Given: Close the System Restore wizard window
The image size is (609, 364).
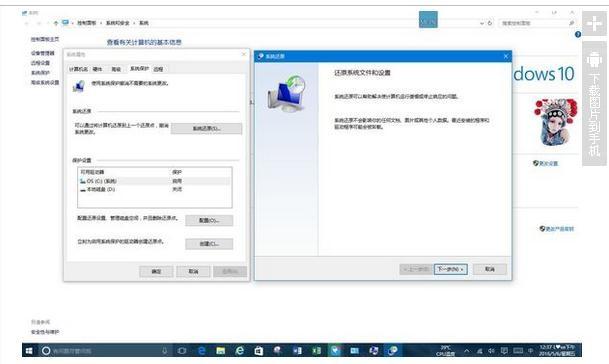Looking at the screenshot, I should (x=506, y=56).
